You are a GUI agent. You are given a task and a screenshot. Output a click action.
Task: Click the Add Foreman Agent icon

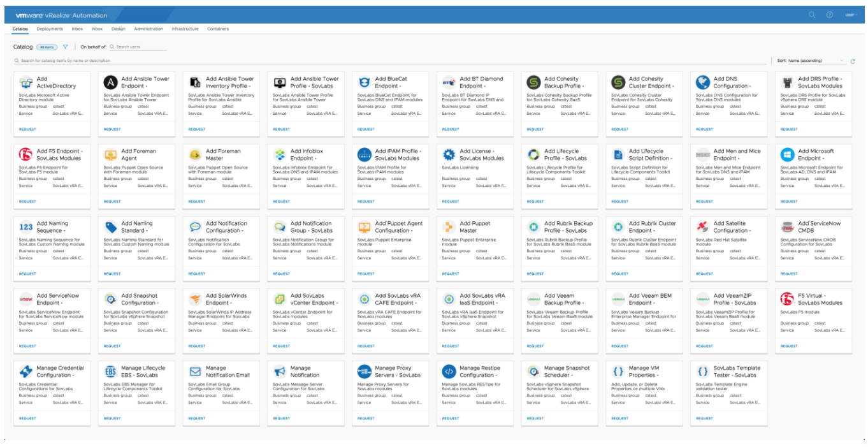coord(110,154)
